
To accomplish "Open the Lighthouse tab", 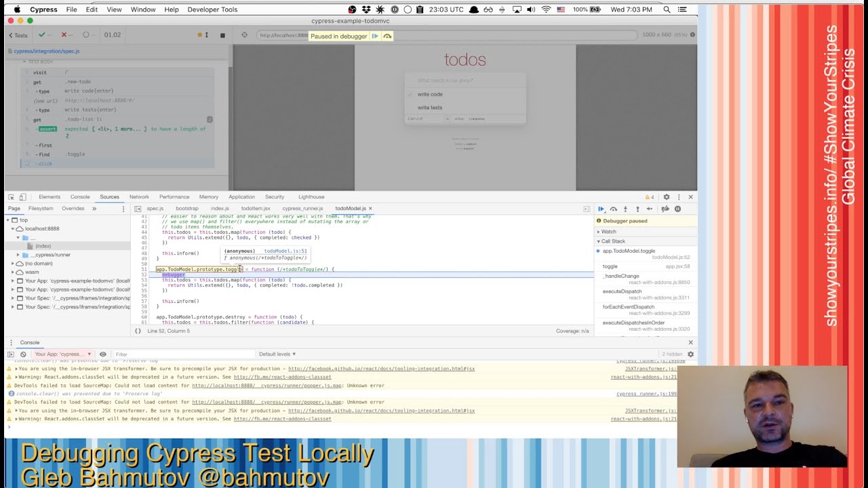I will (311, 197).
